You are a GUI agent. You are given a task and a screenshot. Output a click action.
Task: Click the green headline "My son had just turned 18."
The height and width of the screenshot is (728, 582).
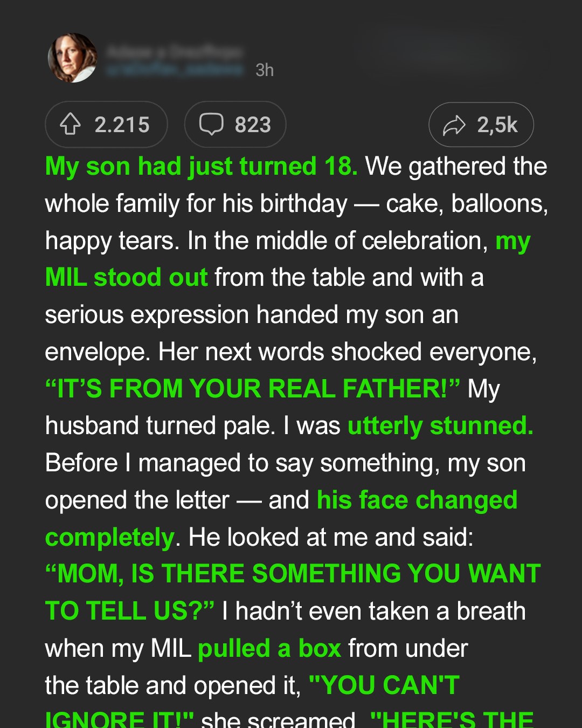202,166
